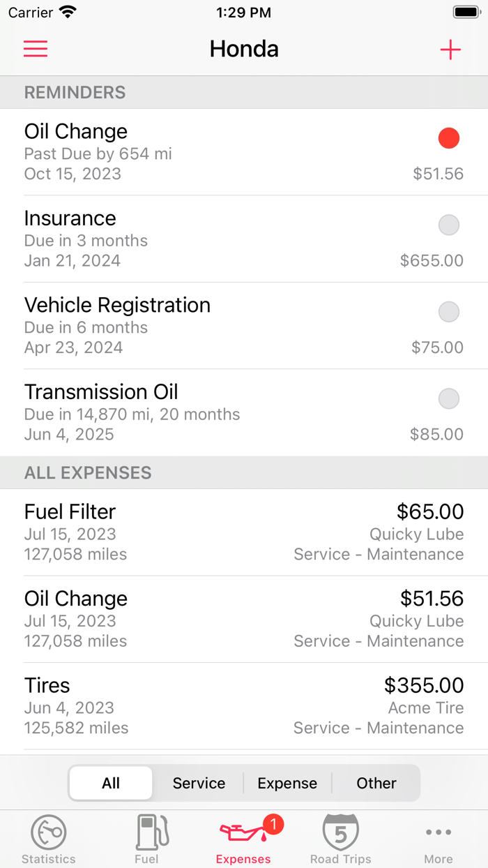Switch to the Service filter segment
The height and width of the screenshot is (868, 488).
[x=198, y=783]
